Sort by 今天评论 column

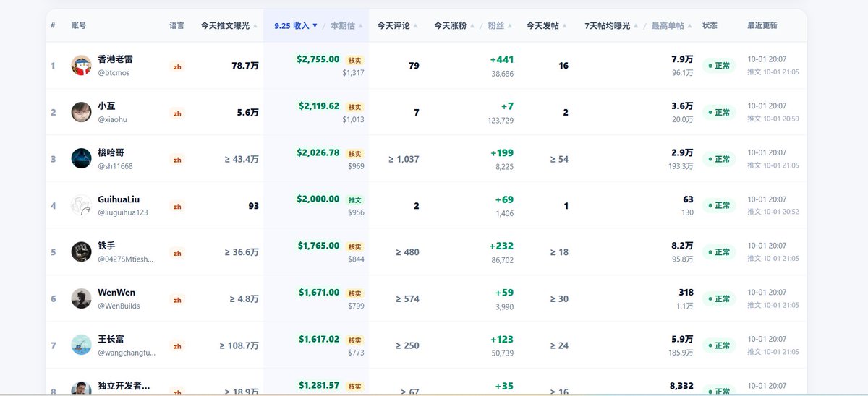coord(397,25)
